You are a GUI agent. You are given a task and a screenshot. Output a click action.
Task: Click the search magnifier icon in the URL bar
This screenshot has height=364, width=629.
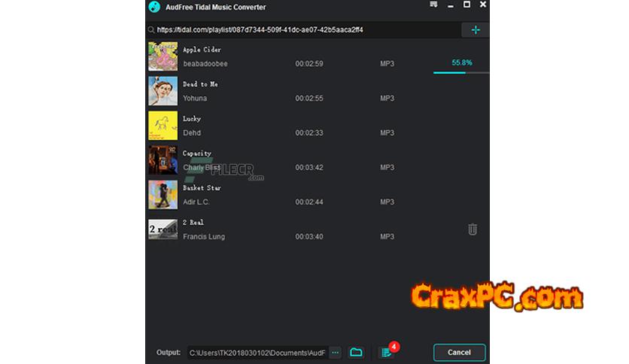[150, 29]
